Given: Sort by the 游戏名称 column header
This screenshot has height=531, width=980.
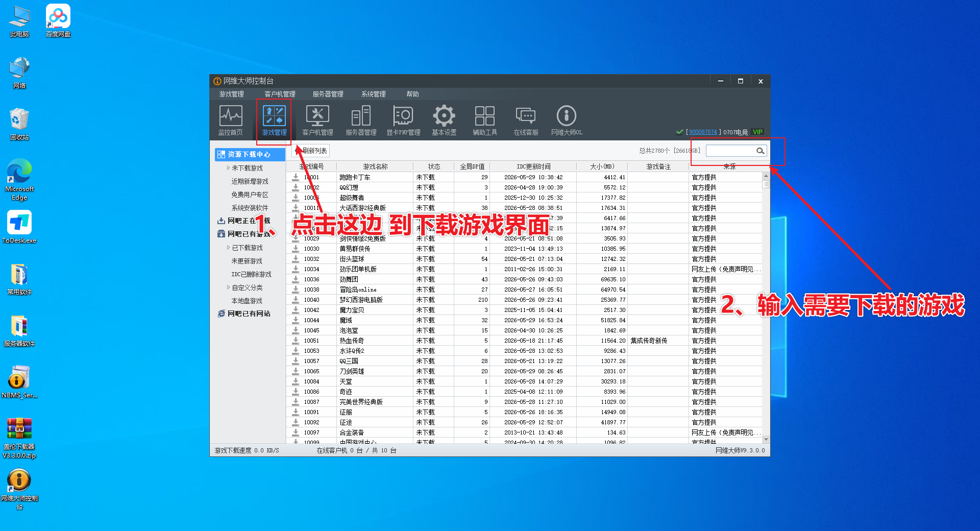Looking at the screenshot, I should click(375, 166).
